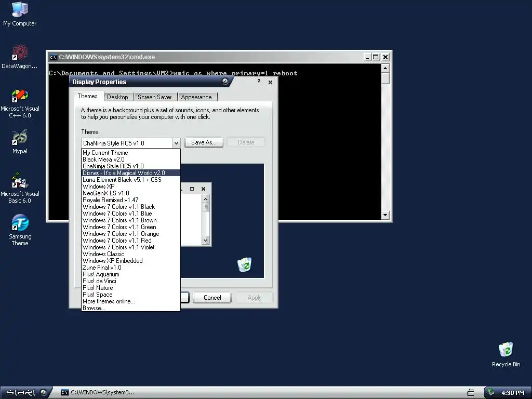The width and height of the screenshot is (532, 399).
Task: Choose My Current Theme from list
Action: coord(130,153)
